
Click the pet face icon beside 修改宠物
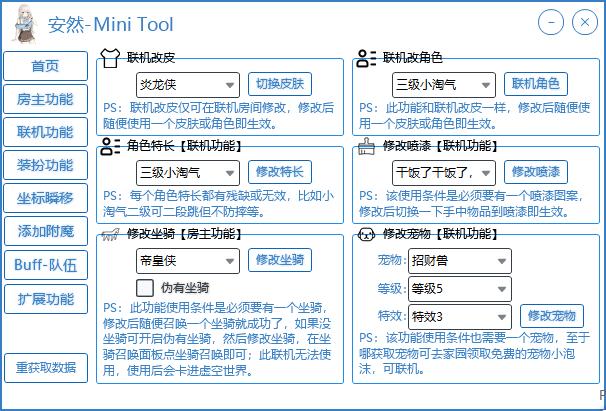366,234
